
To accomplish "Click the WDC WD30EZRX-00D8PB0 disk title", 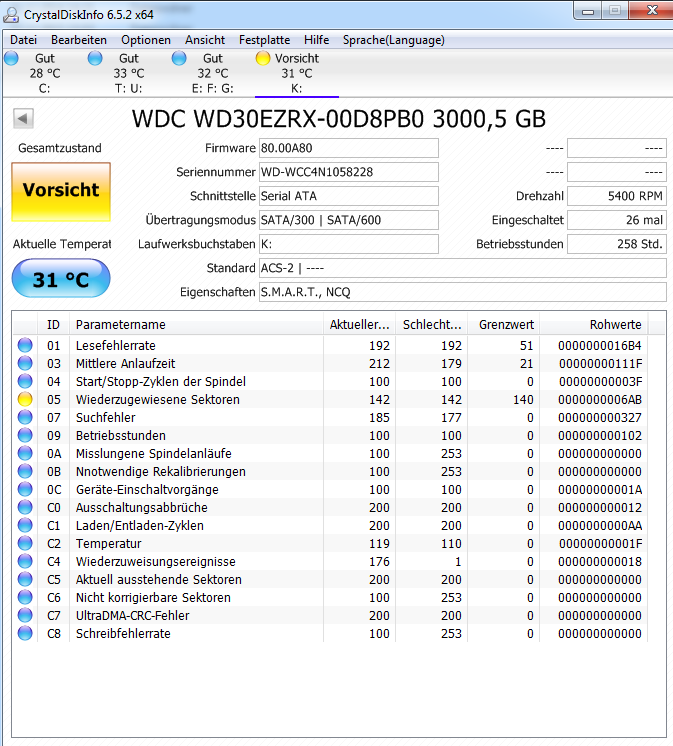I will point(339,119).
